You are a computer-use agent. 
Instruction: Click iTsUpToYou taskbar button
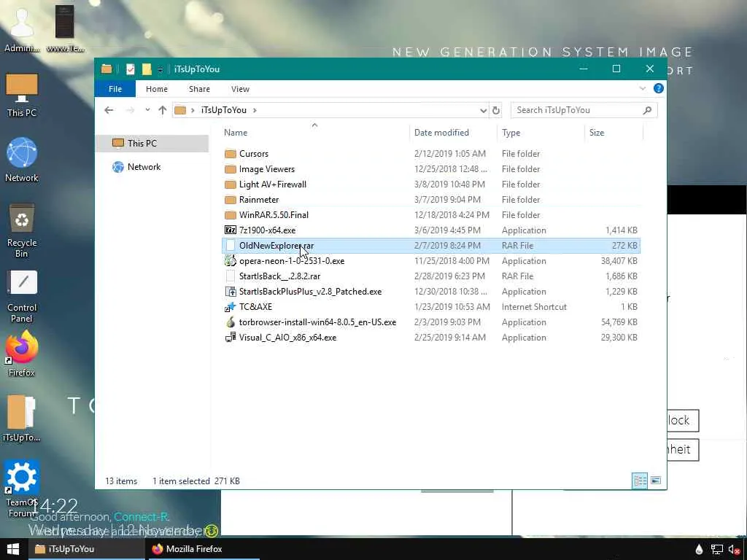(x=86, y=549)
